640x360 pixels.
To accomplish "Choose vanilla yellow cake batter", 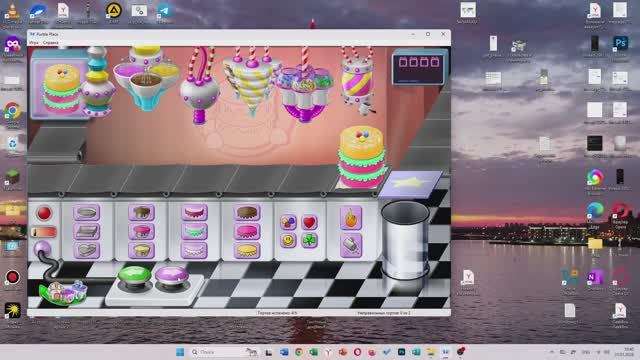I will pos(141,250).
